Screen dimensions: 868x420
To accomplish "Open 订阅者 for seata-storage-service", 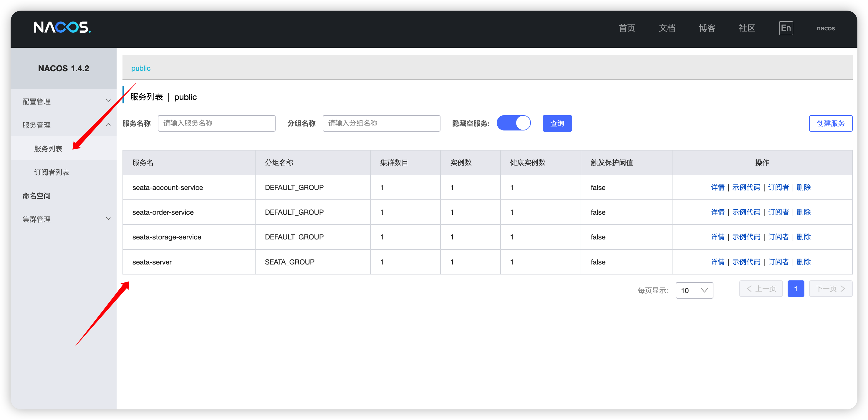I will pos(778,237).
